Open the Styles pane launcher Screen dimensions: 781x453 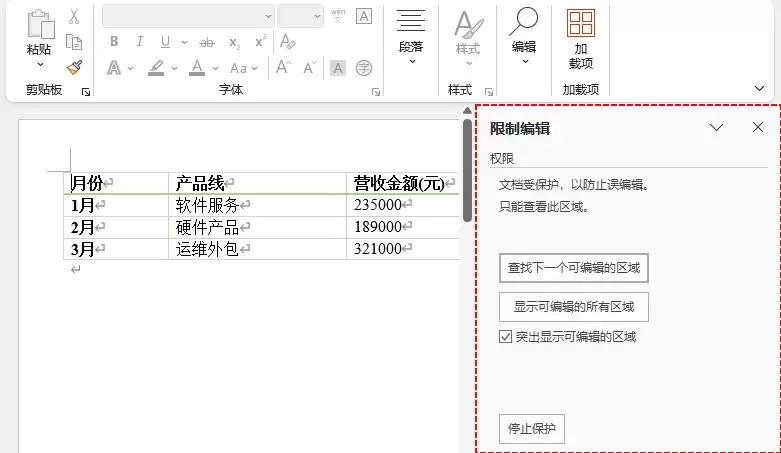tap(489, 92)
